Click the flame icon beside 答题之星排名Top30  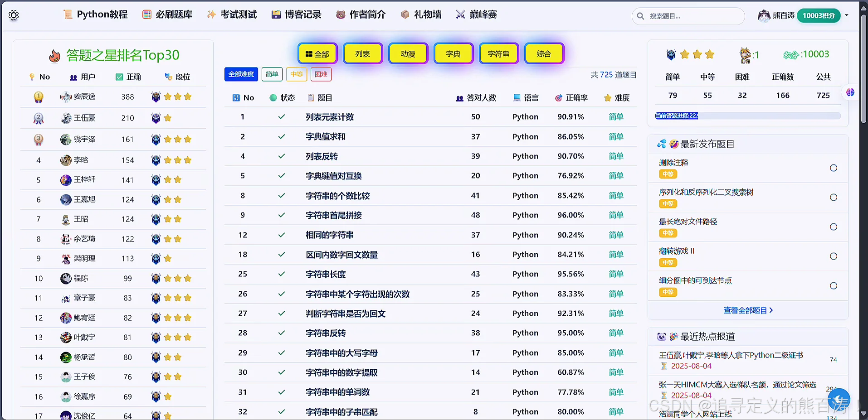pyautogui.click(x=54, y=56)
